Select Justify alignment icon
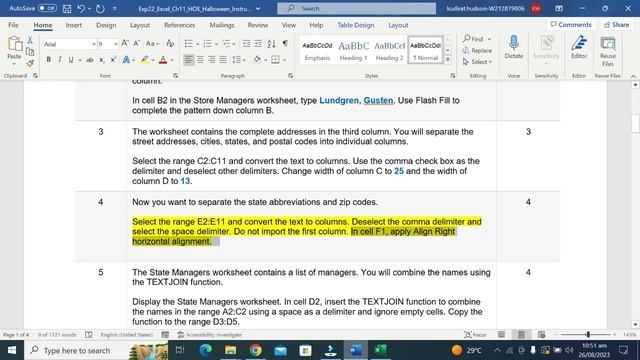Image resolution: width=640 pixels, height=360 pixels. click(223, 60)
